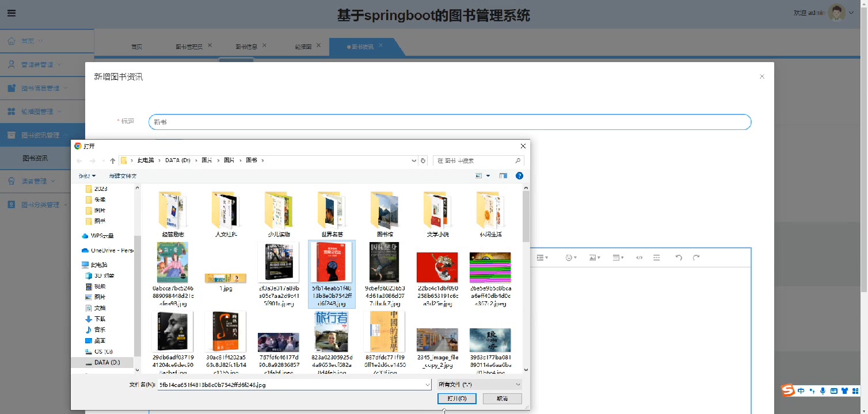Go up one folder level with up arrow
The image size is (868, 414).
point(113,161)
